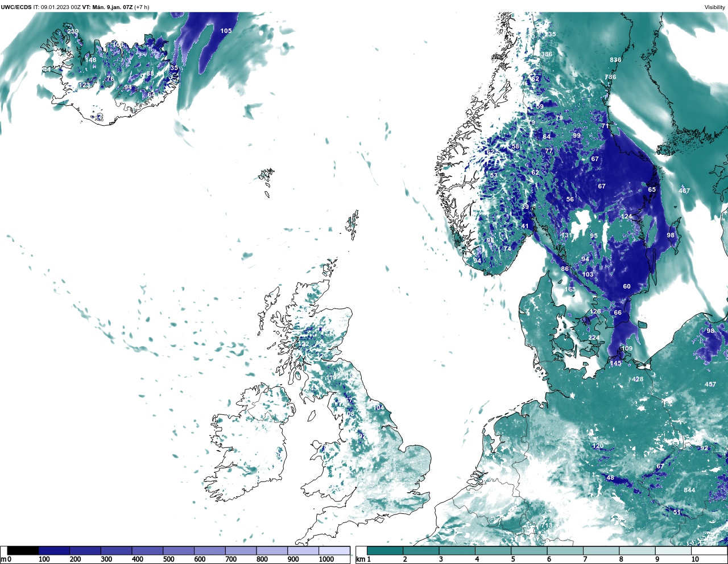Select the '(+7 h)' forecast offset text
This screenshot has width=728, height=564.
point(142,7)
